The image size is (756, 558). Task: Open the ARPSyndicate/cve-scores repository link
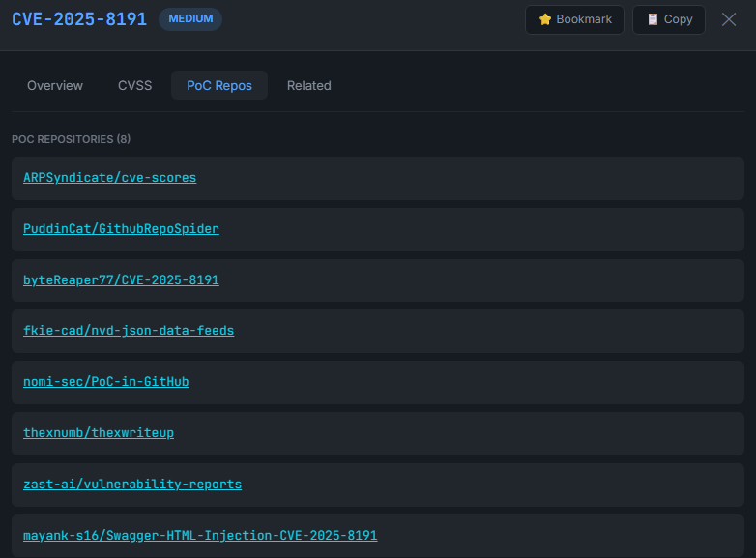[x=109, y=178]
